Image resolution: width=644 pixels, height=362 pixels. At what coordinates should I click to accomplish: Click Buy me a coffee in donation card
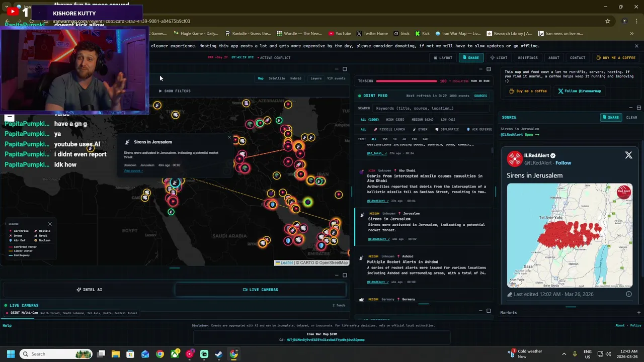point(528,91)
